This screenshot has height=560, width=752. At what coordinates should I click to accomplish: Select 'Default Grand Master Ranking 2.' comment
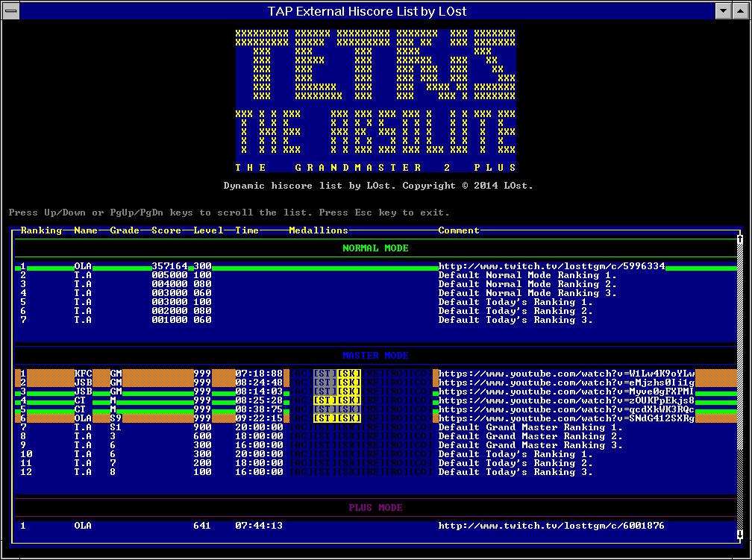coord(530,436)
